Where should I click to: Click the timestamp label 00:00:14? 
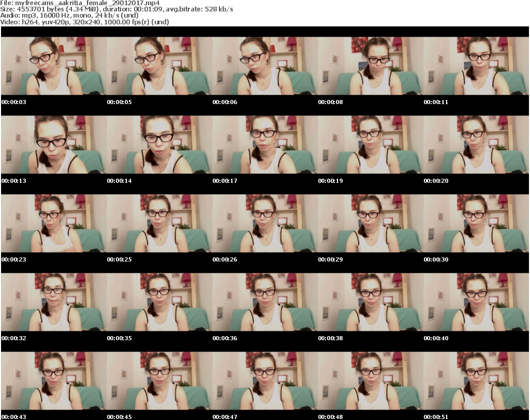click(x=120, y=181)
